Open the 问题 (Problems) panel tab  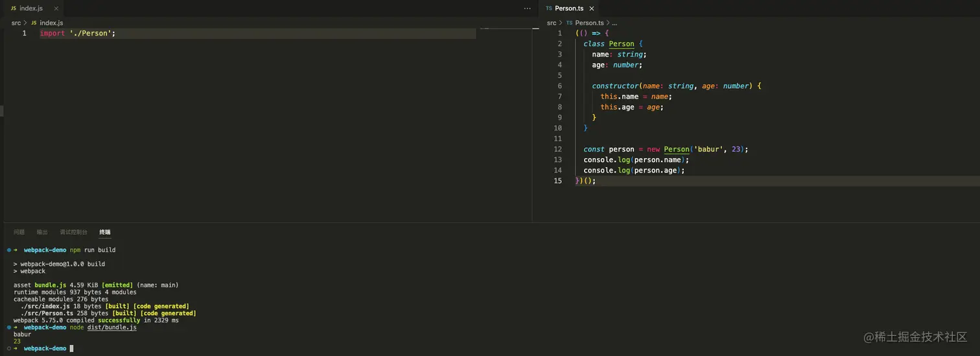pos(19,232)
